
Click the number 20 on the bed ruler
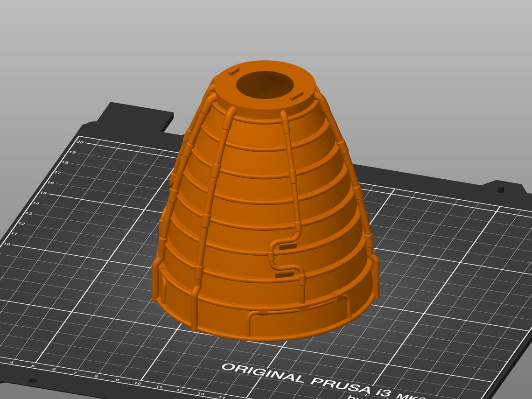point(80,141)
